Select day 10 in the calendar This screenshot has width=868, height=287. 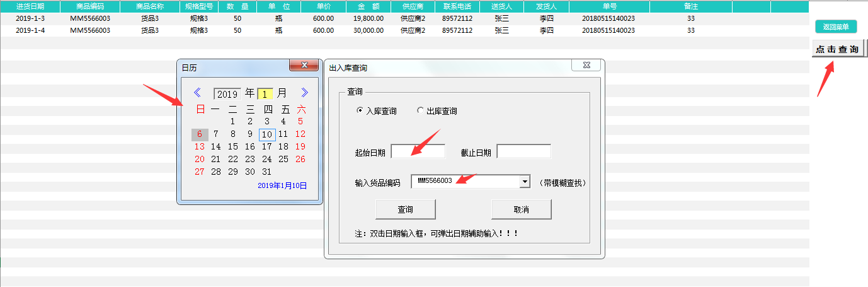tap(267, 134)
